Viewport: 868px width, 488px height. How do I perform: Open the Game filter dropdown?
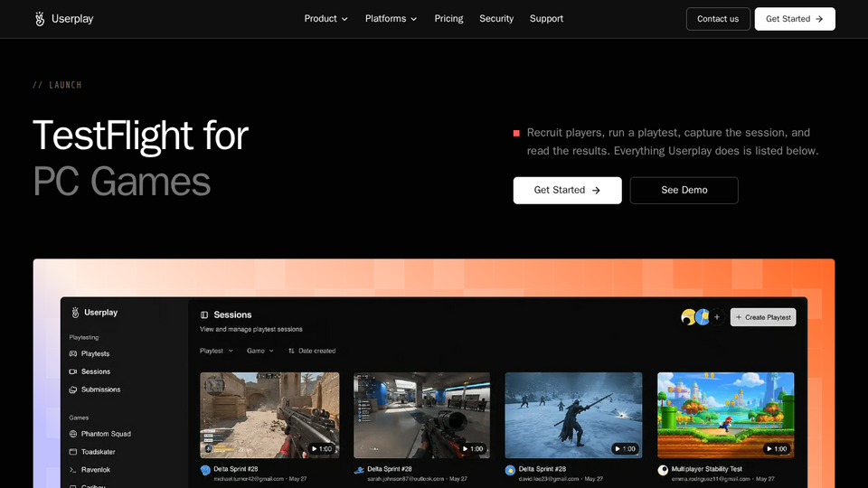tap(260, 351)
